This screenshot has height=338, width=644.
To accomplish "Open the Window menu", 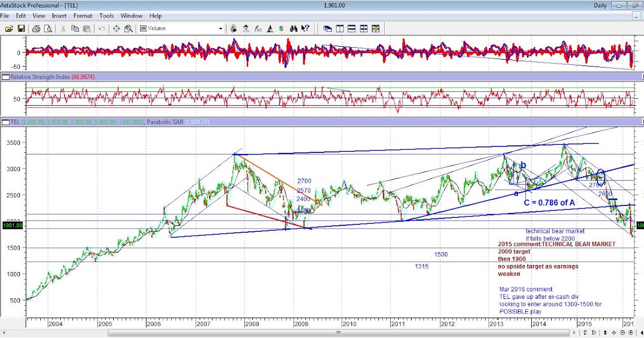I will coord(131,16).
